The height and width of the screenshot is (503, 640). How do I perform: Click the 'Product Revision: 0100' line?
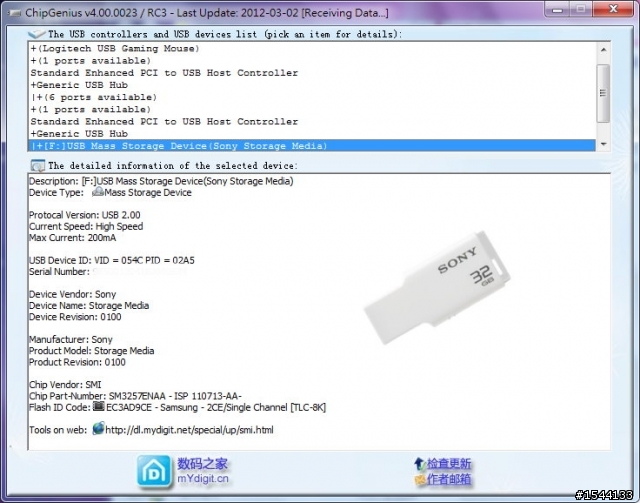[77, 362]
